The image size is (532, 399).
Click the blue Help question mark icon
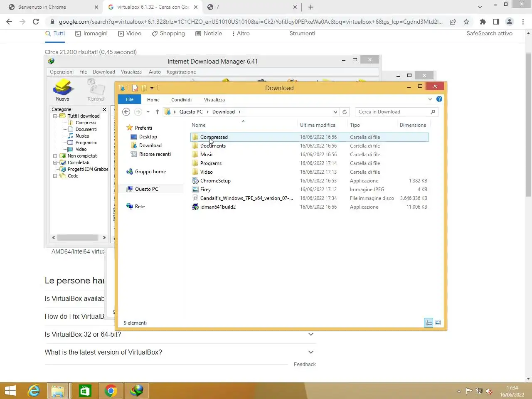click(439, 99)
